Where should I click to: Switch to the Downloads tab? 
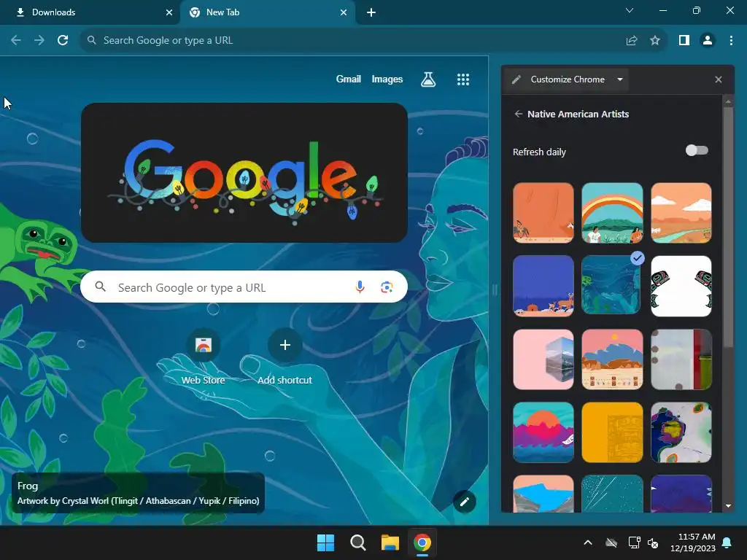click(x=90, y=12)
